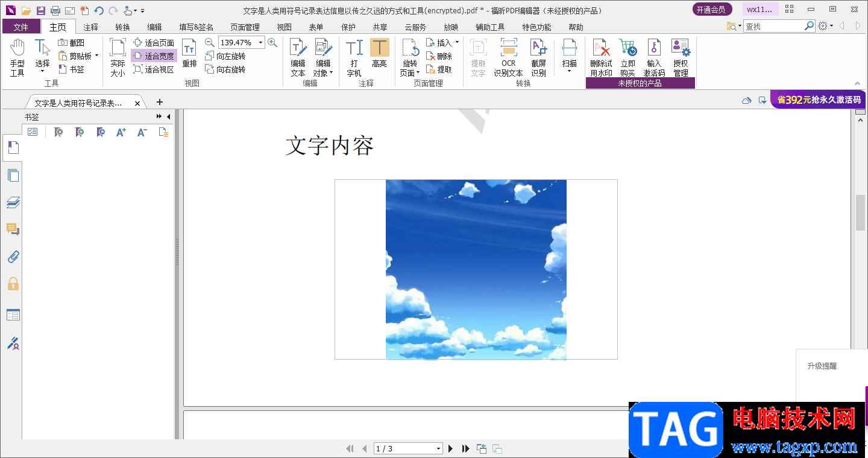This screenshot has height=458, width=868.
Task: Close the current PDF document tab
Action: pos(137,104)
